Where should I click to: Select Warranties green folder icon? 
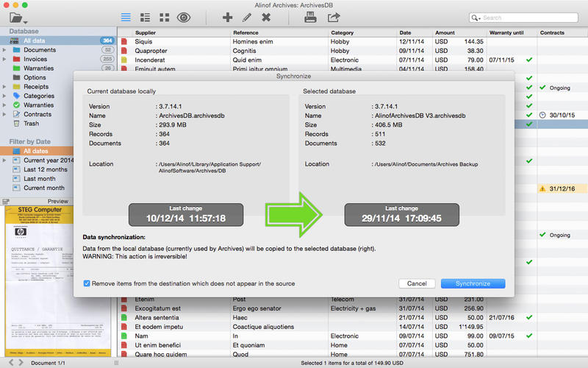16,68
